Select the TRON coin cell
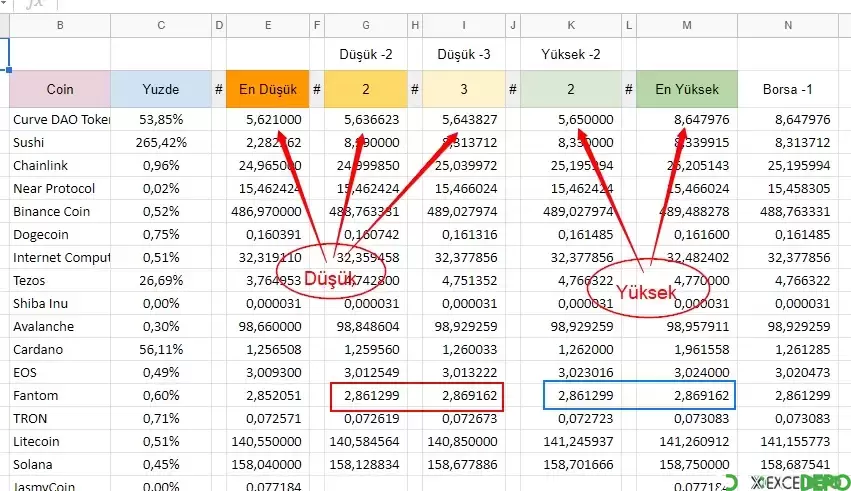Screen dimensions: 851x491 (60, 418)
